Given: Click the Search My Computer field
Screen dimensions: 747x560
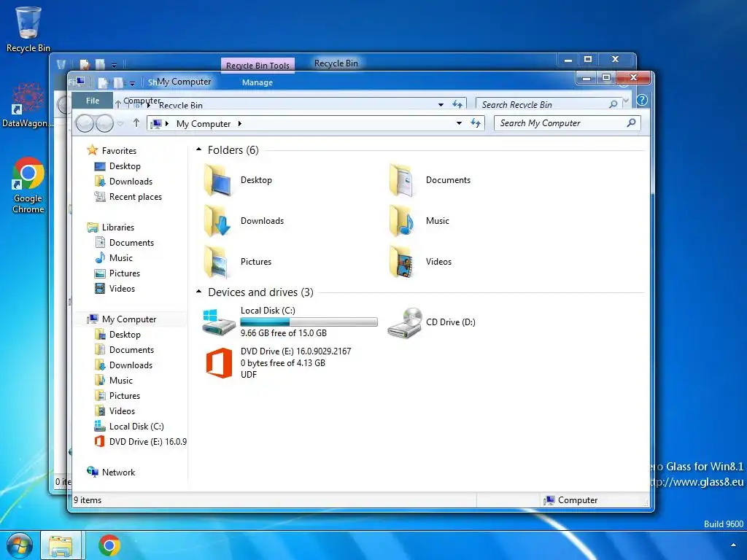Looking at the screenshot, I should tap(567, 123).
